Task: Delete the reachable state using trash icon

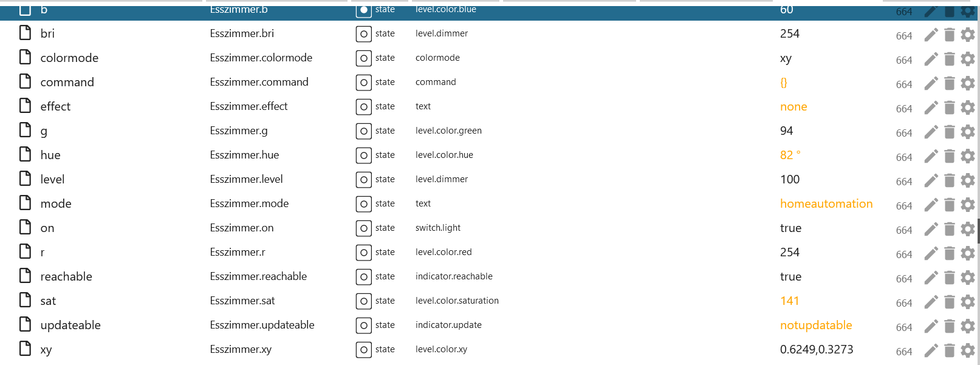Action: pos(950,278)
